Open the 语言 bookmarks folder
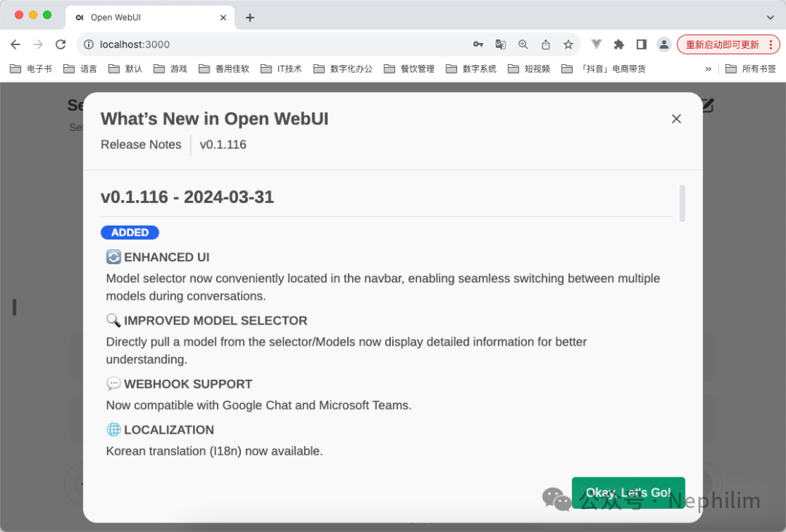Image resolution: width=786 pixels, height=532 pixels. 80,68
